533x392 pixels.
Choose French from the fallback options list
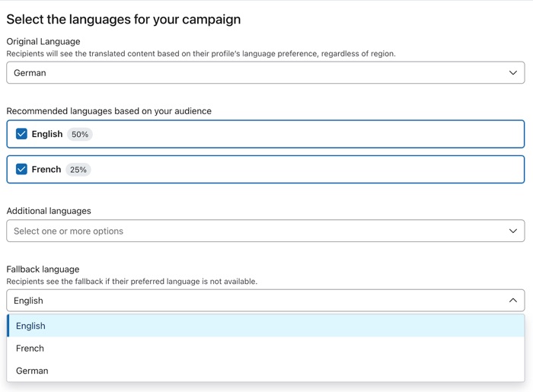coord(30,349)
